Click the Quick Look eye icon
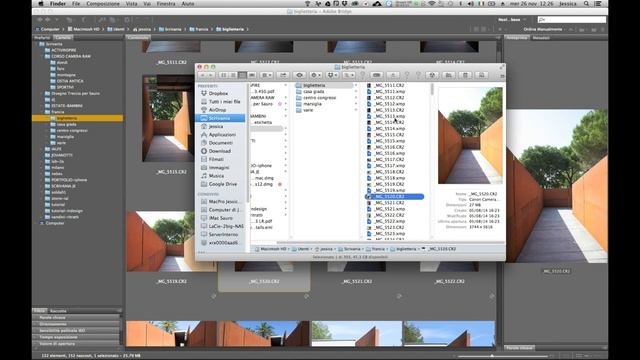This screenshot has height=360, width=640. point(300,75)
